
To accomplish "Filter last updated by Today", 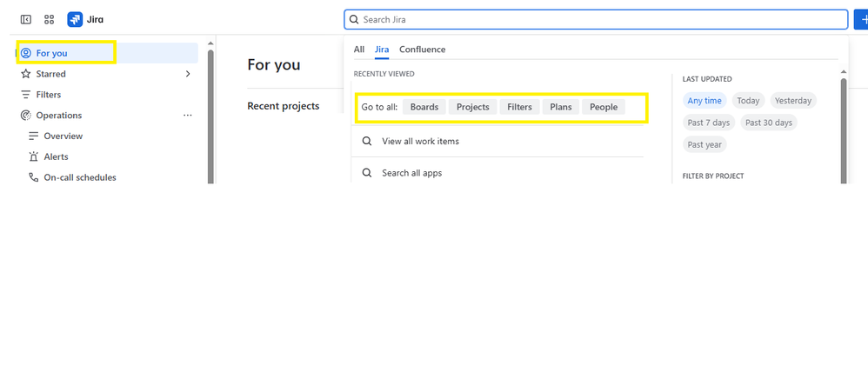I will [749, 101].
